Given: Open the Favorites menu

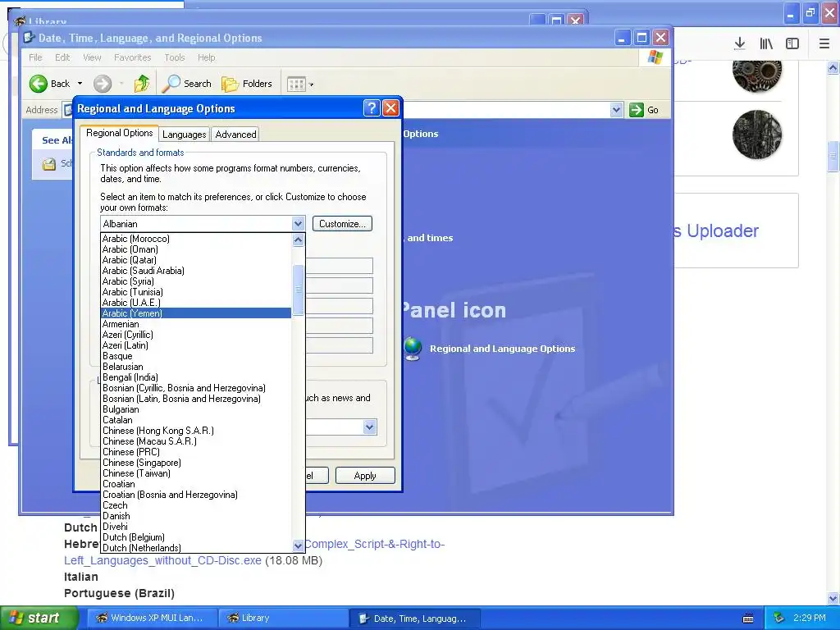Looking at the screenshot, I should click(132, 57).
